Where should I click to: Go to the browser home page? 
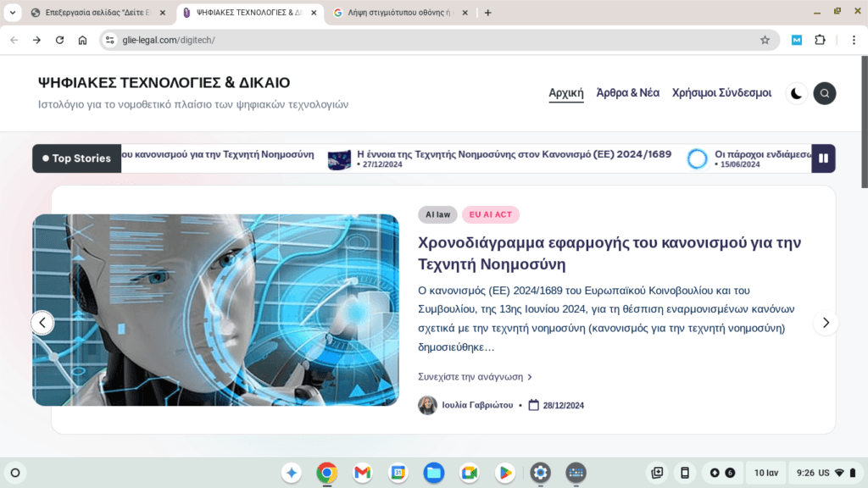(81, 39)
